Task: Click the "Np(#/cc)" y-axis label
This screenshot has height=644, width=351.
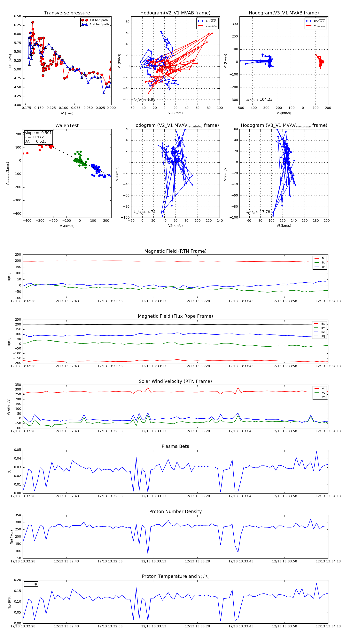Action: 11,537
